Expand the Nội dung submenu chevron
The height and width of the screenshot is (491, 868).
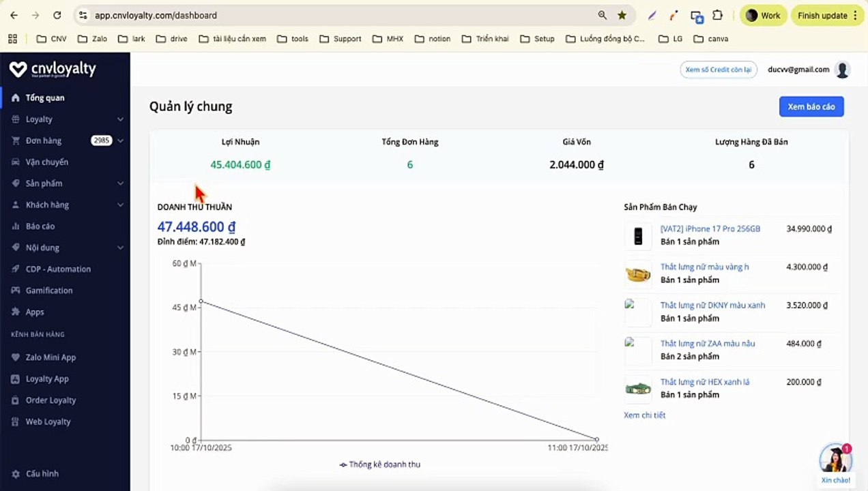[120, 248]
